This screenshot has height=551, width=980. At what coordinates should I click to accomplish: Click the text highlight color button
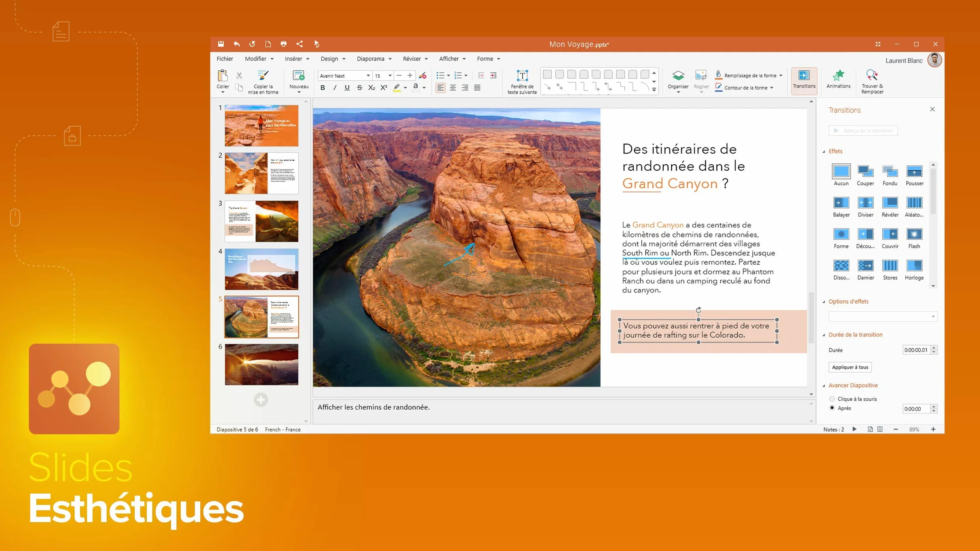(x=397, y=88)
